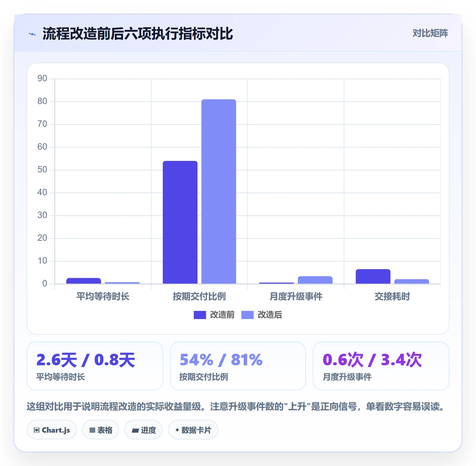Screen dimensions: 476x466
Task: Select the 表格 tag chip
Action: click(101, 430)
